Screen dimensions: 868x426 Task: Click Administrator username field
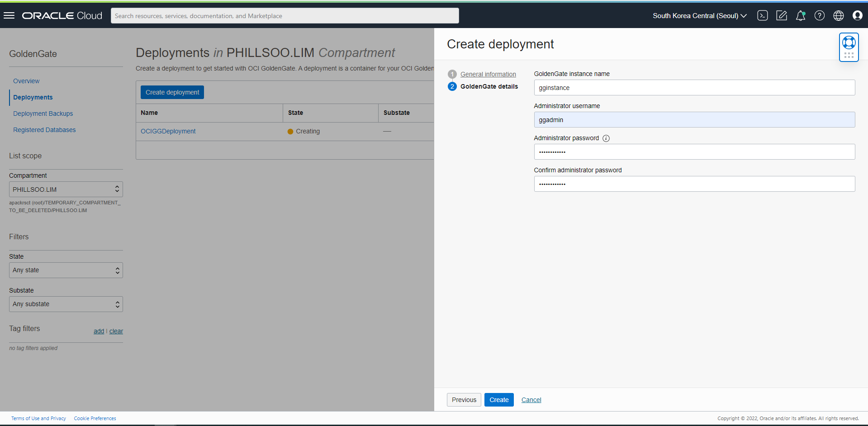pos(694,120)
